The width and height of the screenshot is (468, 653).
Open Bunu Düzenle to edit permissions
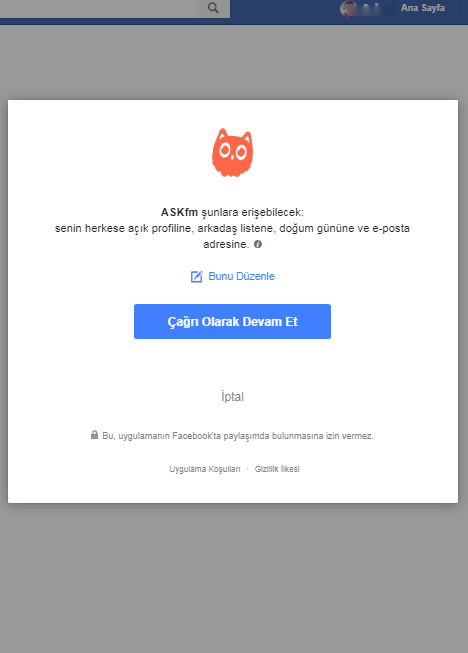click(x=241, y=276)
